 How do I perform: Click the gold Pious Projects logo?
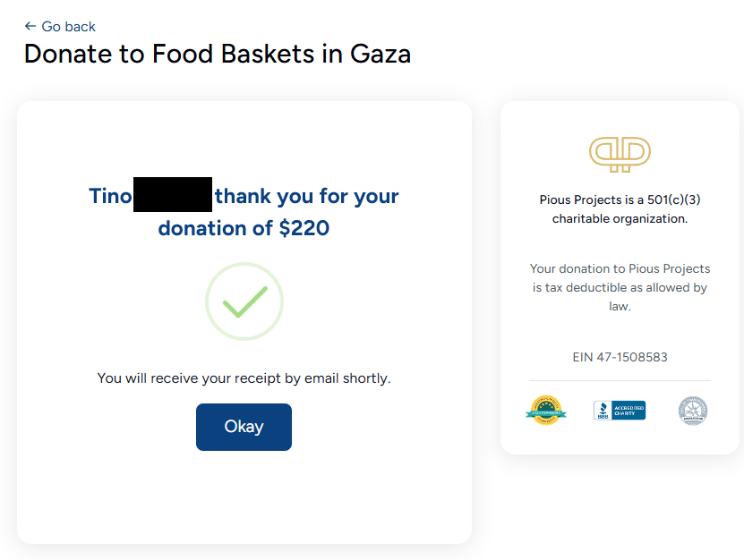620,153
